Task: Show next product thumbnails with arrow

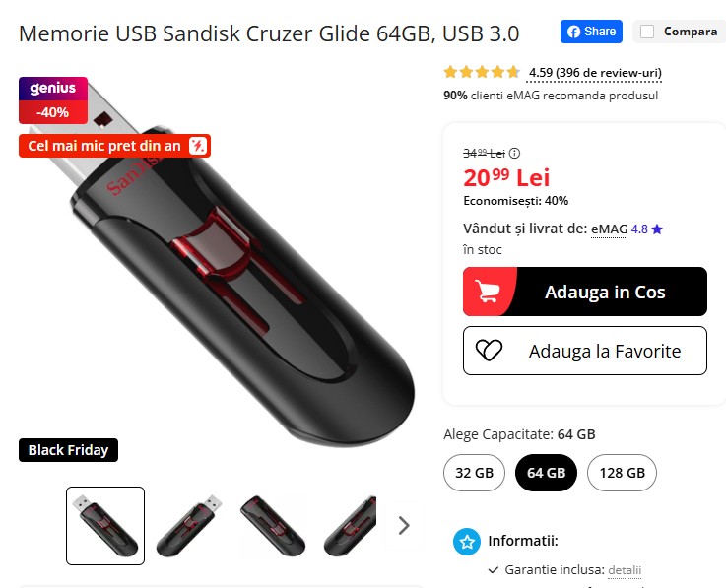Action: [404, 526]
